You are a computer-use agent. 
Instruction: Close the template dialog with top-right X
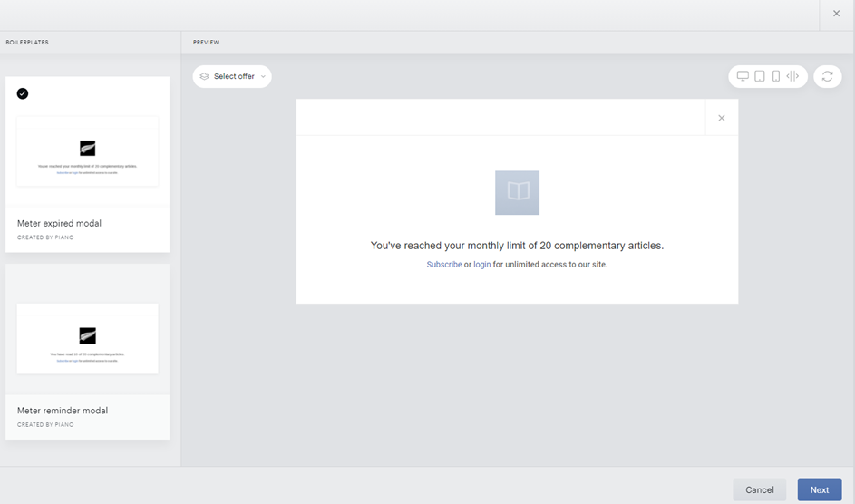click(837, 14)
